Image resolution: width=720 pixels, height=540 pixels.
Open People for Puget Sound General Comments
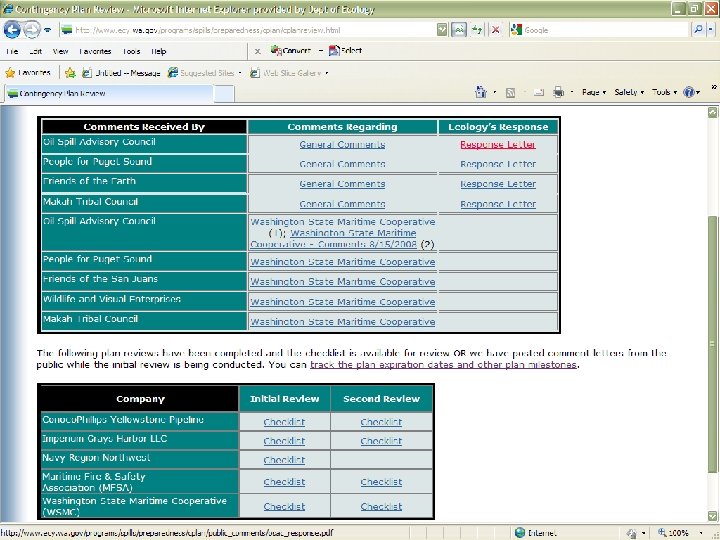(342, 164)
